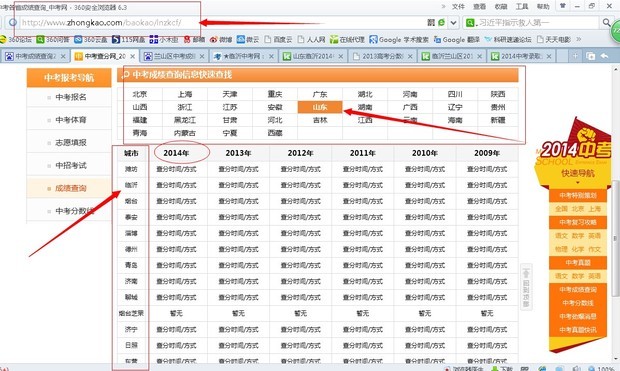The width and height of the screenshot is (620, 371).
Task: Open the 科研速递论坛 bookmark
Action: [508, 40]
